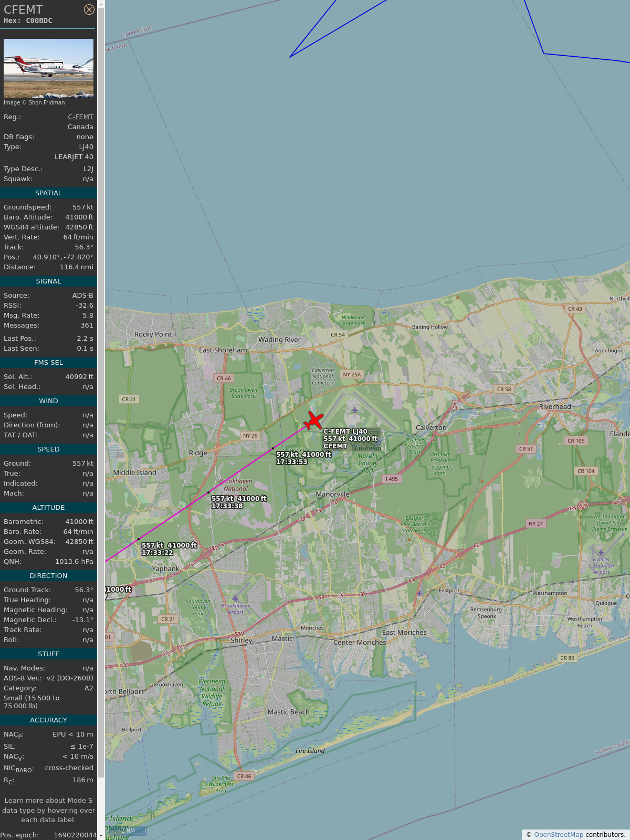Screen dimensions: 630x840
Task: Click the SPATIAL section header
Action: pos(48,193)
